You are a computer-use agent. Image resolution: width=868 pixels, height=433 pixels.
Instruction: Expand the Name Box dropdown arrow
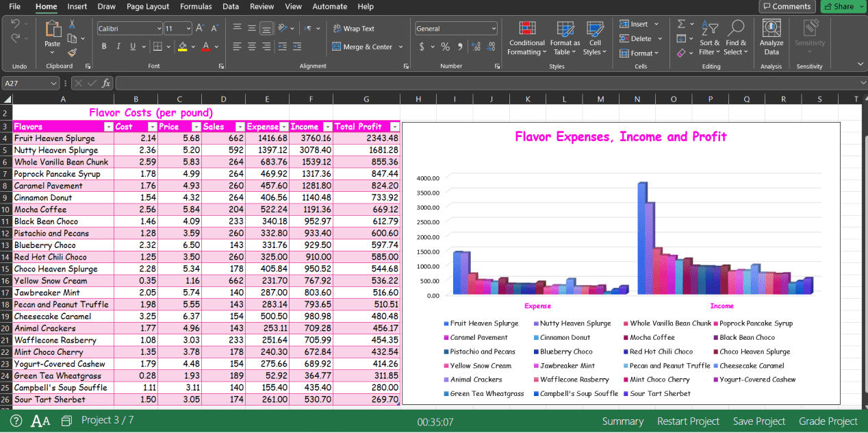pyautogui.click(x=53, y=83)
